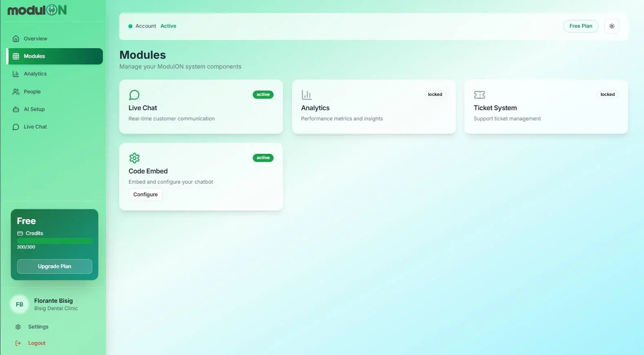Viewport: 644px width, 355px height.
Task: Click the Analytics locked badge
Action: (x=435, y=95)
